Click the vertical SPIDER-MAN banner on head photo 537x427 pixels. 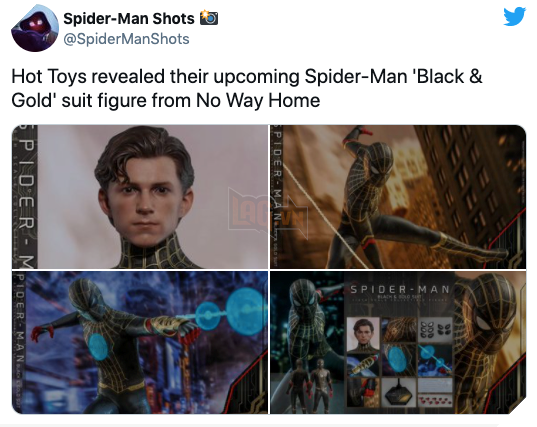pyautogui.click(x=26, y=197)
